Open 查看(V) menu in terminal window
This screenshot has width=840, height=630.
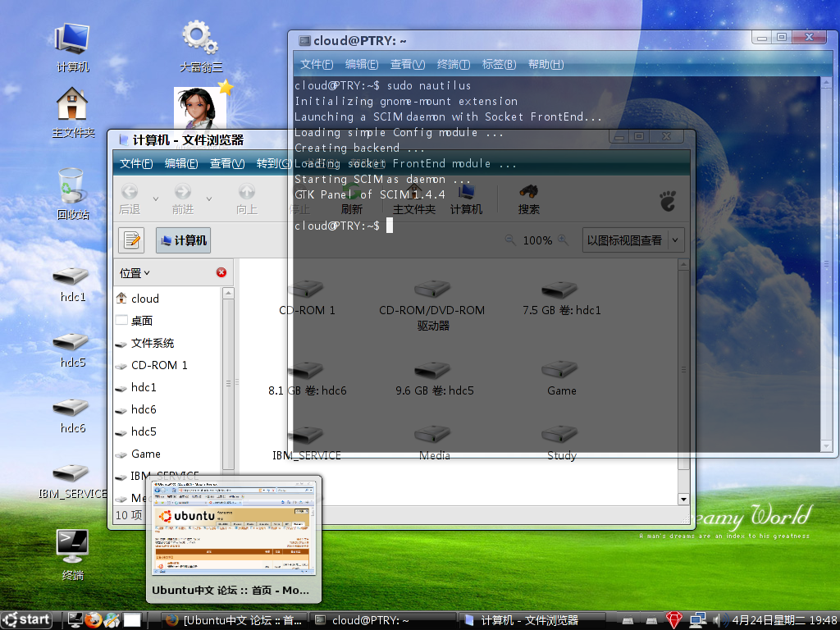pos(408,64)
